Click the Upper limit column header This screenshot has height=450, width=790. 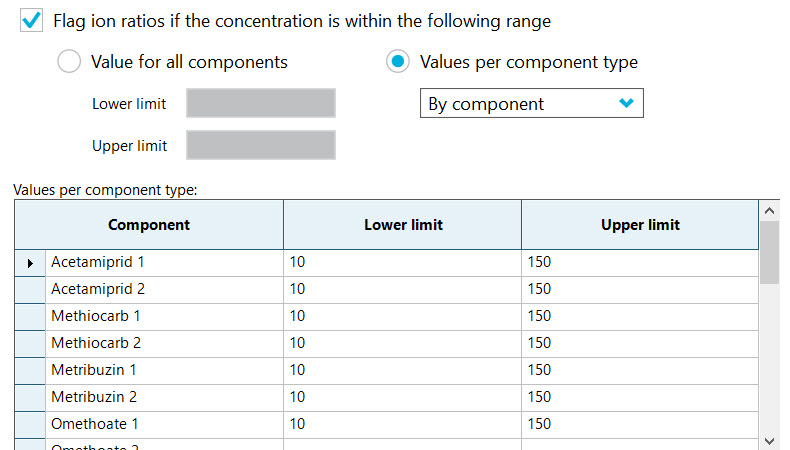[x=640, y=225]
